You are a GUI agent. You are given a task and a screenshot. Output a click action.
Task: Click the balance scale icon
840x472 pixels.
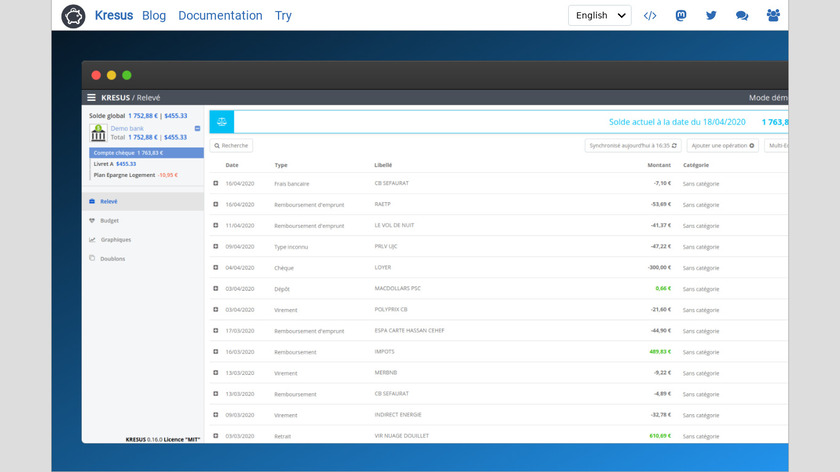[221, 122]
